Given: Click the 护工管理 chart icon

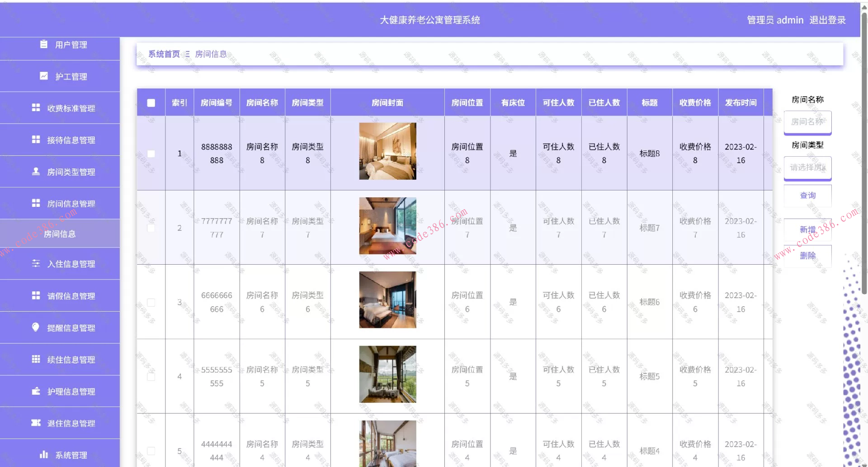Looking at the screenshot, I should click(43, 76).
